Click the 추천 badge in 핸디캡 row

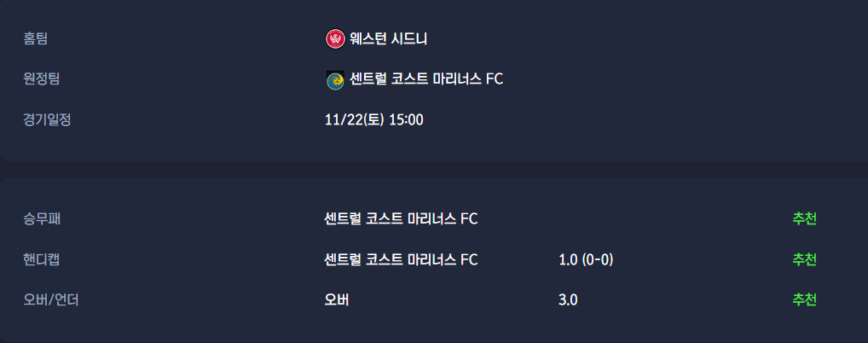click(x=804, y=259)
